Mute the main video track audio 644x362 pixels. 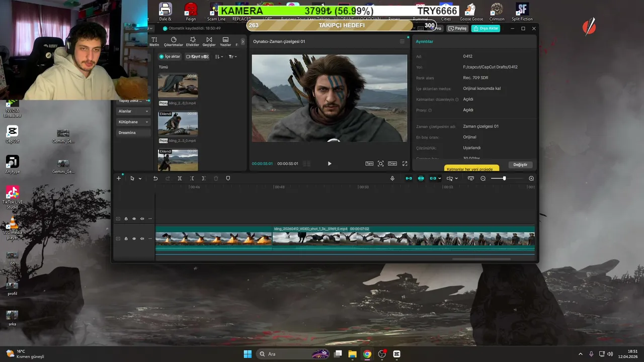coord(142,238)
